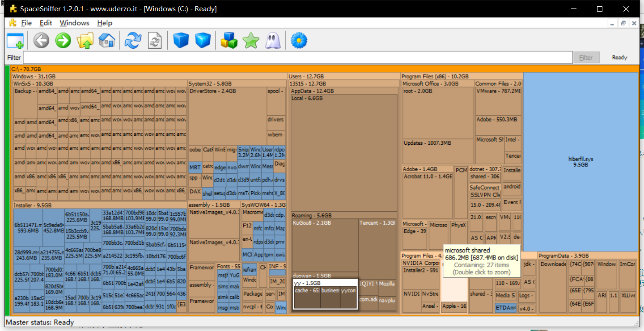Open the File menu
The height and width of the screenshot is (331, 644).
[26, 23]
